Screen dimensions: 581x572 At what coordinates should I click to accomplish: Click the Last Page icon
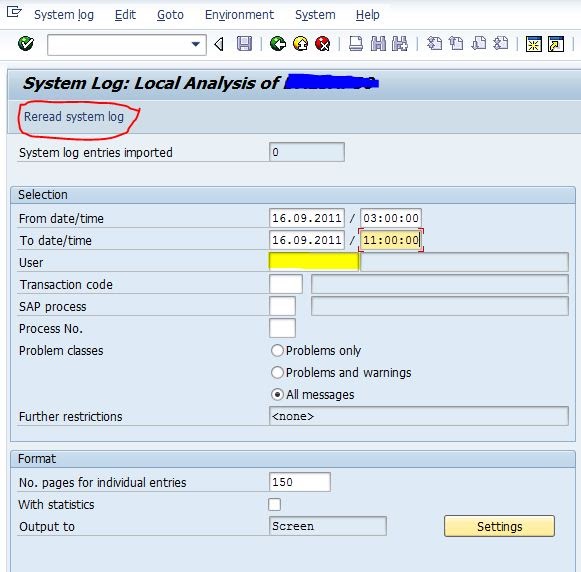point(501,44)
